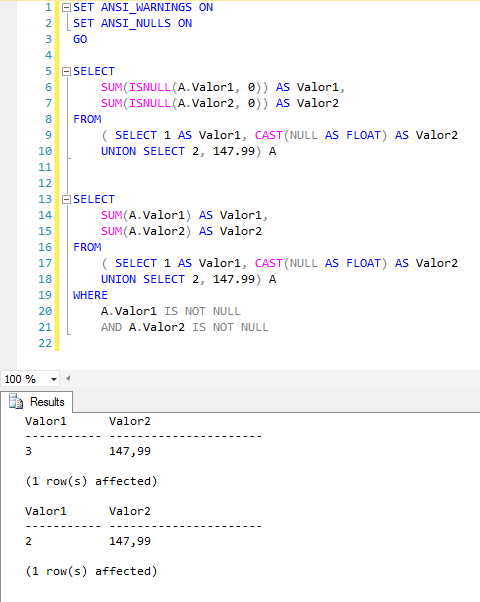This screenshot has height=602, width=480.
Task: Click the value 3 in first result
Action: (x=28, y=451)
